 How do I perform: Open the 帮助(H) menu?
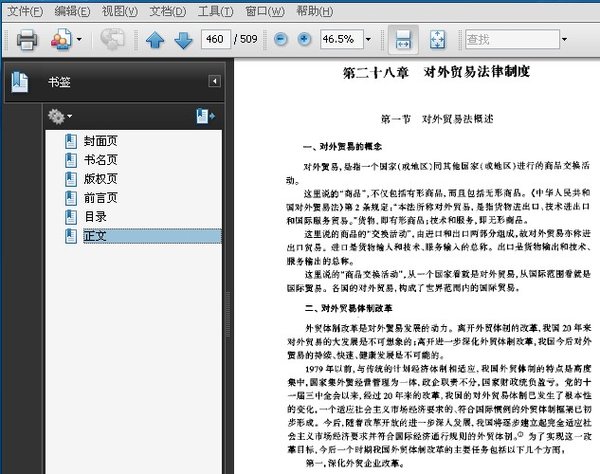click(x=315, y=11)
